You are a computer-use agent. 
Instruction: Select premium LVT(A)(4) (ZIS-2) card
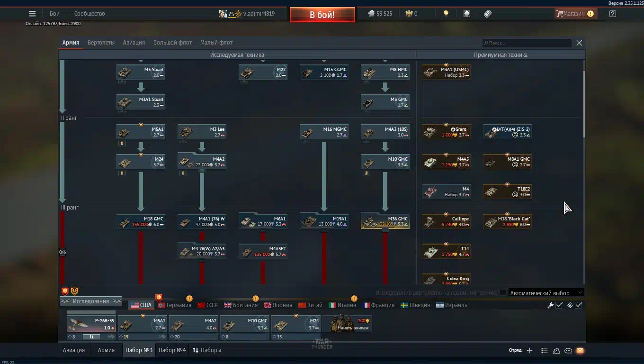tap(507, 132)
